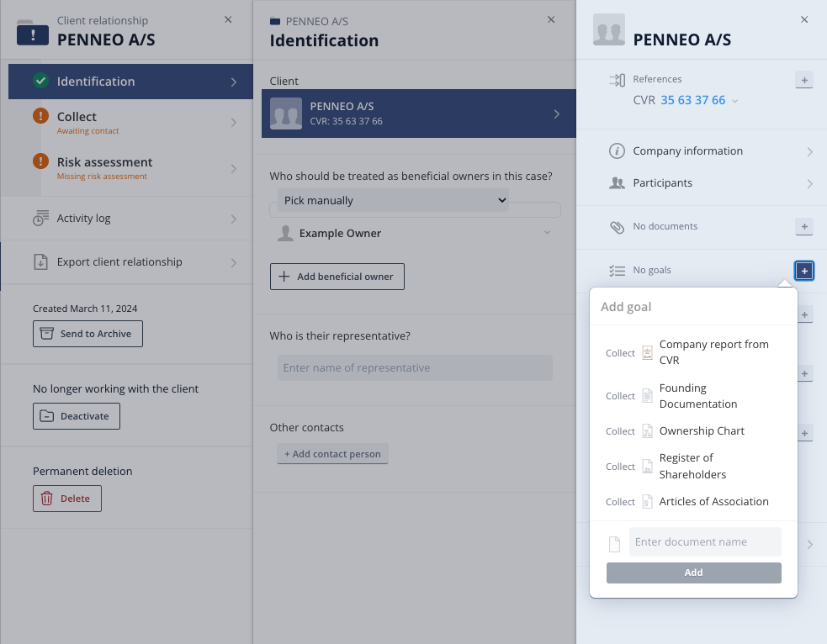This screenshot has height=644, width=827.
Task: Click the chevron on Risk assessment row
Action: [x=234, y=169]
